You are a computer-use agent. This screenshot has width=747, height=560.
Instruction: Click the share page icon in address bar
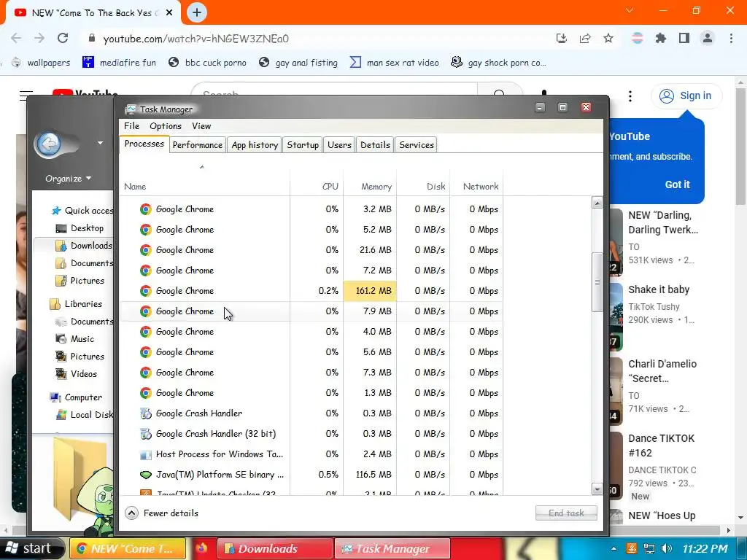pyautogui.click(x=585, y=38)
